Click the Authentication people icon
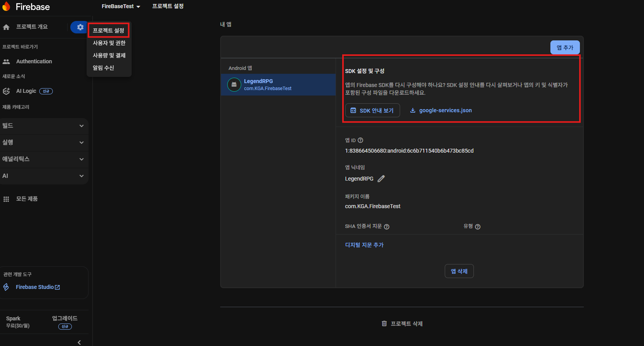The image size is (644, 346). point(6,61)
